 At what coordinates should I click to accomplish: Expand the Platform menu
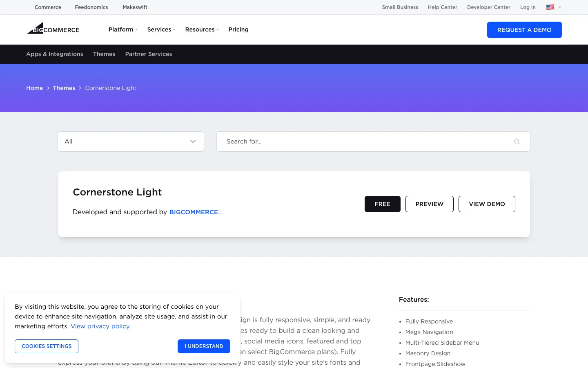tap(123, 29)
